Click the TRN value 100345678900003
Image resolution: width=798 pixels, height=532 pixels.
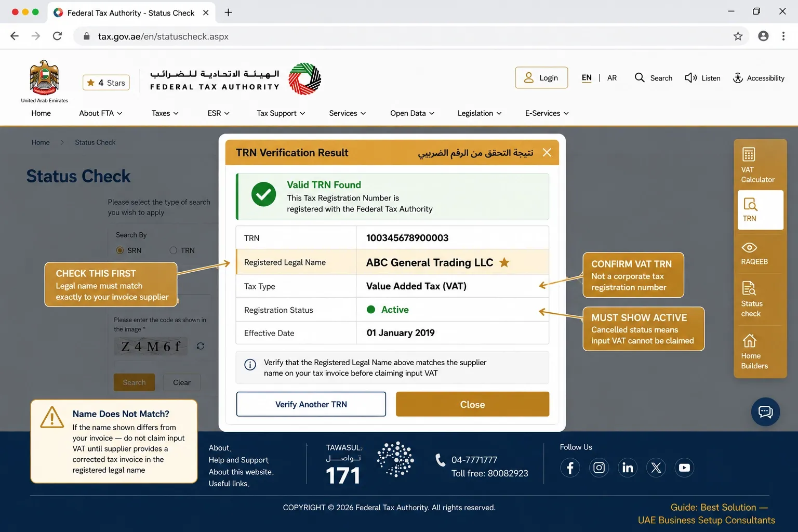(x=407, y=238)
